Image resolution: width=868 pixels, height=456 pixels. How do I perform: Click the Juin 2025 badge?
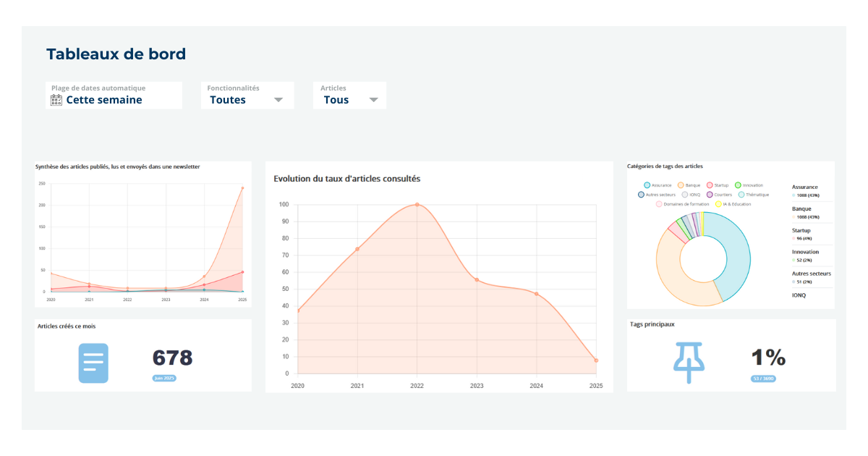(x=164, y=379)
